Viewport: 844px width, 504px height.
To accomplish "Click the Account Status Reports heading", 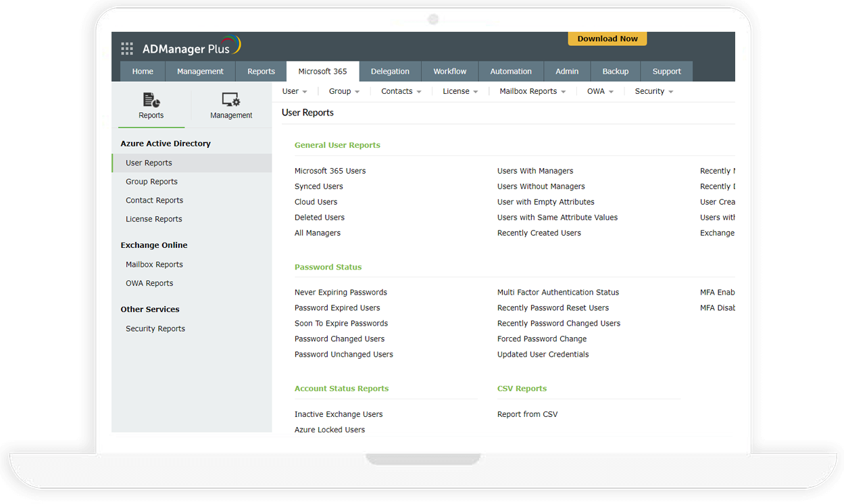I will pyautogui.click(x=341, y=389).
